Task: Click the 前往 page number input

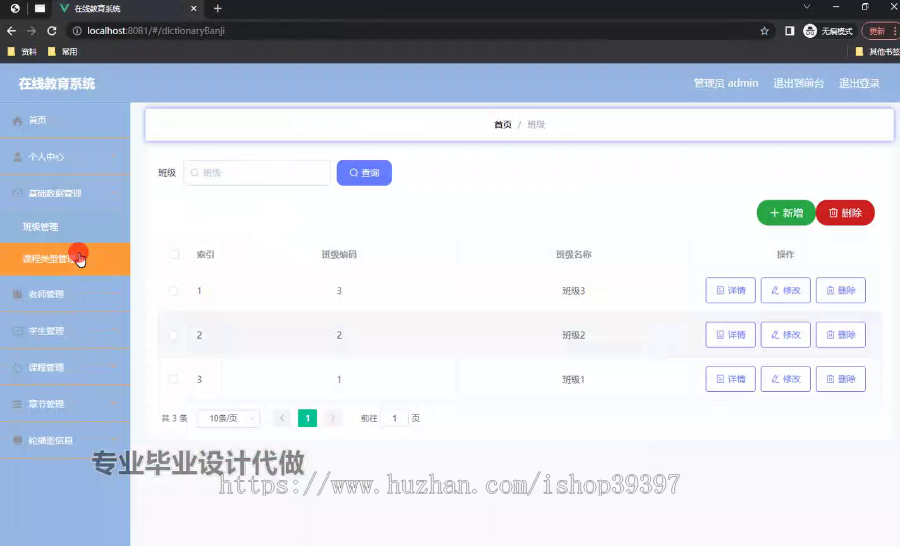Action: pyautogui.click(x=394, y=419)
